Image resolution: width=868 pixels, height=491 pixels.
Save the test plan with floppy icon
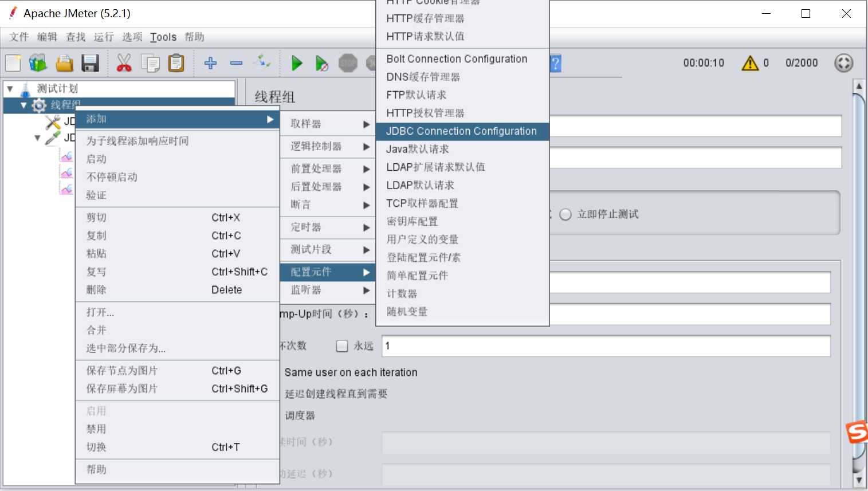(90, 63)
